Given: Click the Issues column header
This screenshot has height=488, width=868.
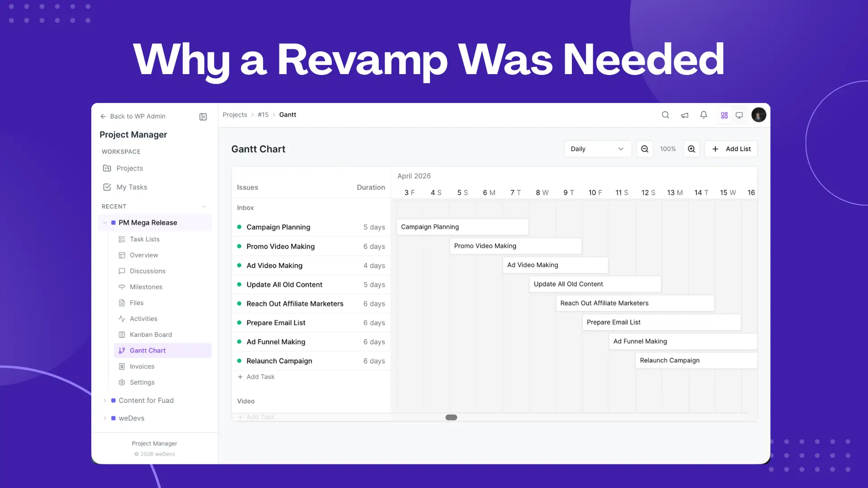Looking at the screenshot, I should tap(247, 188).
